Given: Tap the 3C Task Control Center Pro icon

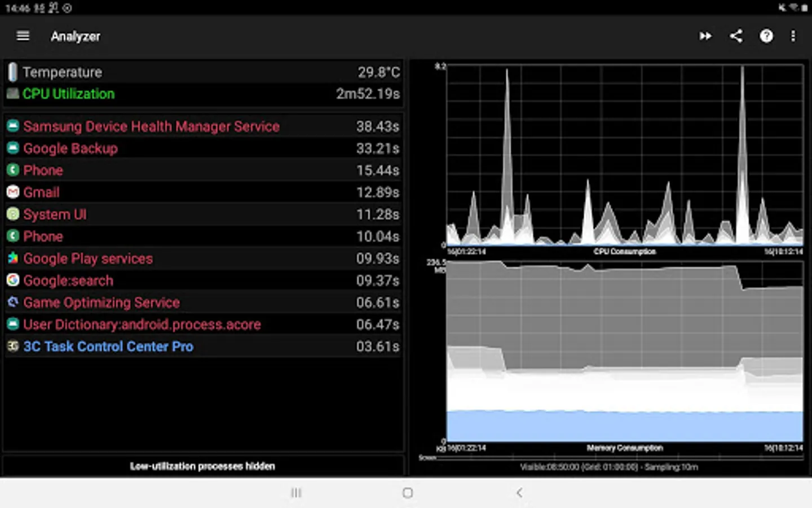Looking at the screenshot, I should [x=13, y=346].
